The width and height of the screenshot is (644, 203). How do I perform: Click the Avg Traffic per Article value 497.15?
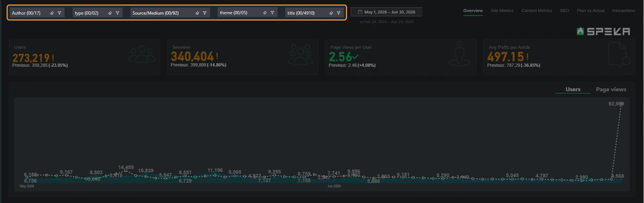505,57
